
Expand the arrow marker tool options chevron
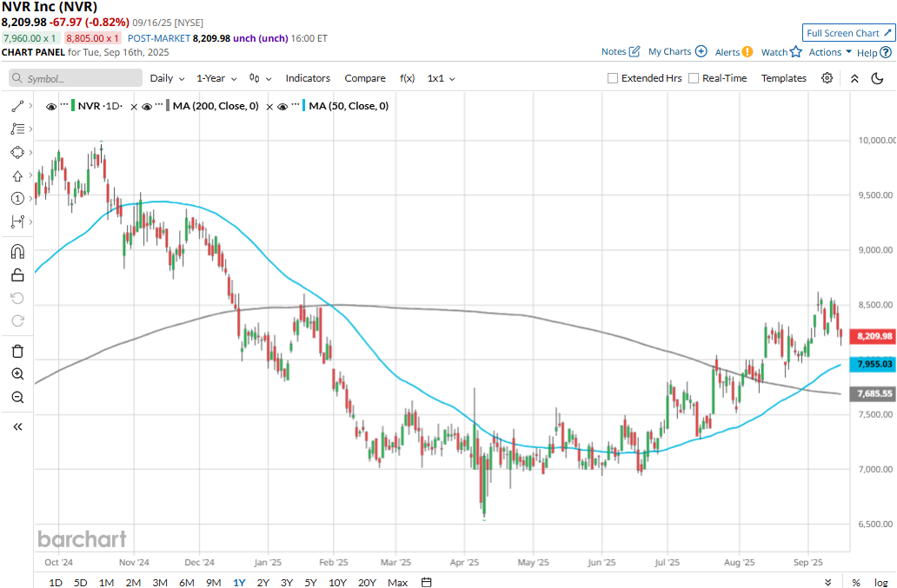(x=30, y=176)
